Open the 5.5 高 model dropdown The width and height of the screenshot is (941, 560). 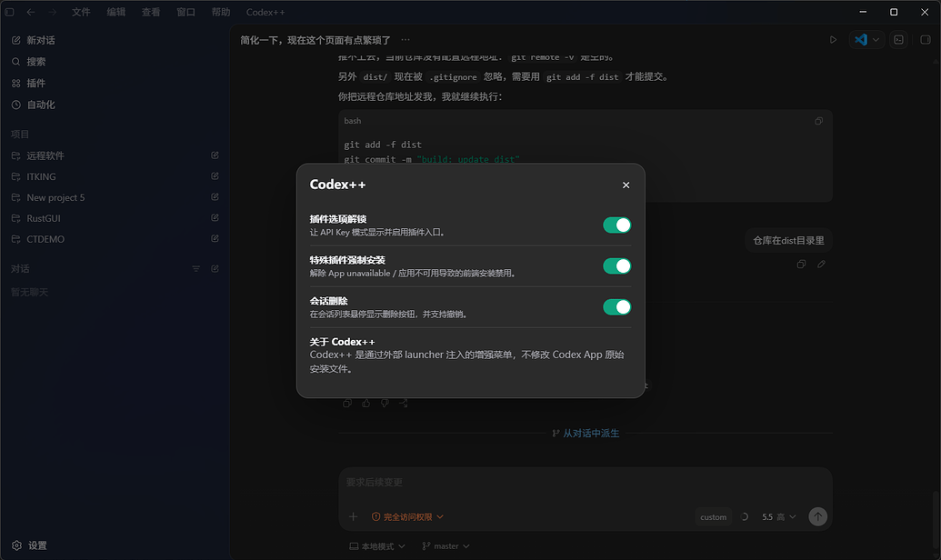click(778, 516)
